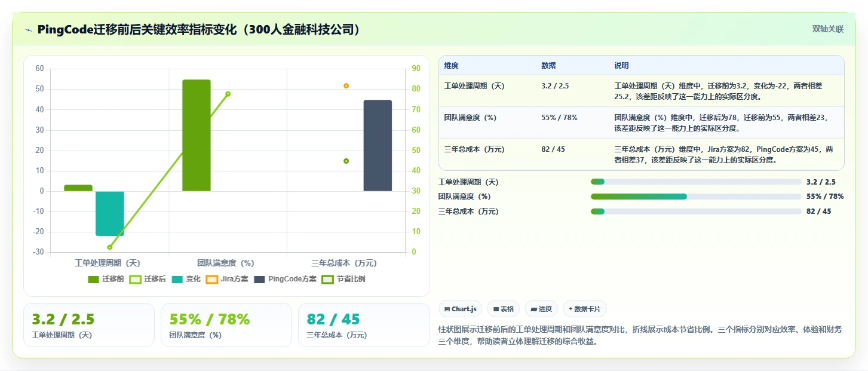868x371 pixels.
Task: Click the line point at chart bottom left
Action: click(110, 247)
